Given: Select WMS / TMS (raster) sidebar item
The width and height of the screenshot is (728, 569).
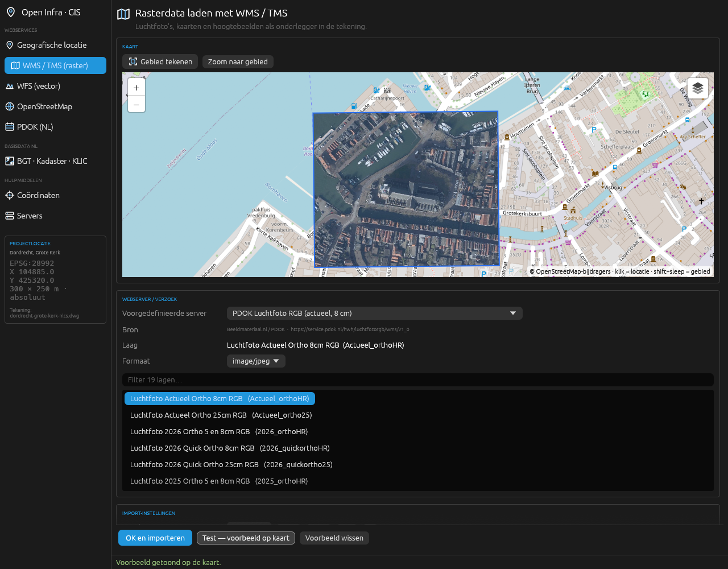Looking at the screenshot, I should pos(55,65).
